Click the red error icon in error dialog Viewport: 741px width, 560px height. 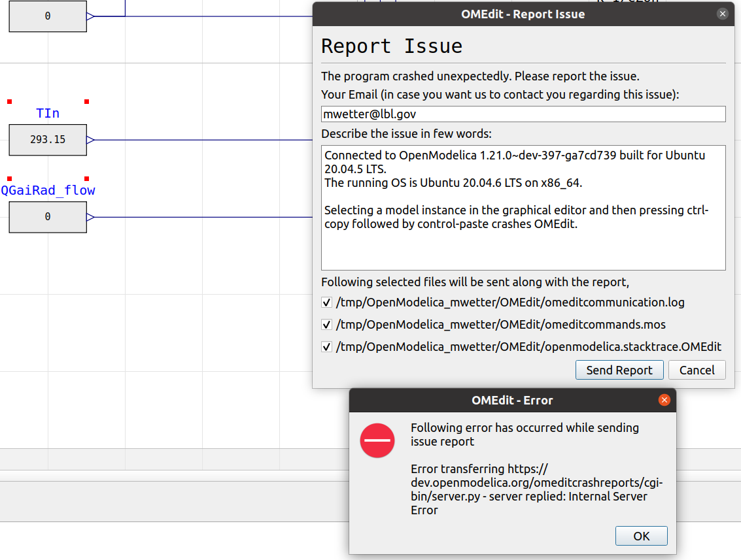[x=377, y=440]
